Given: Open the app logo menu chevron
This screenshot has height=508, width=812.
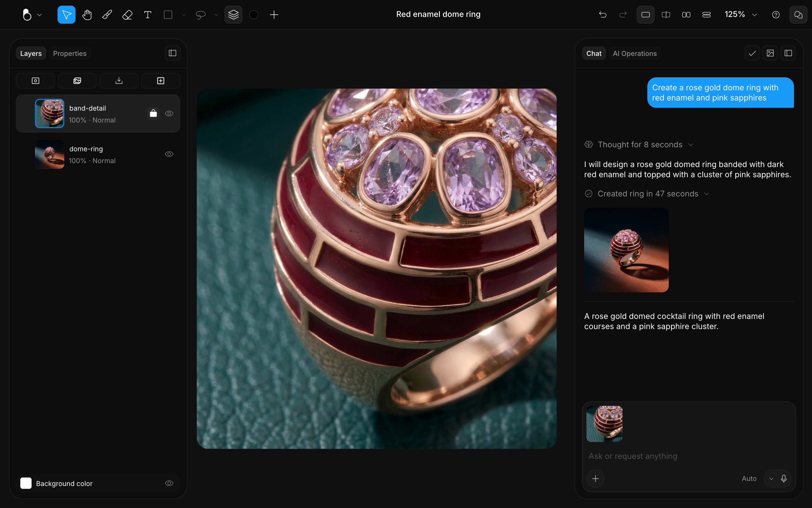Looking at the screenshot, I should [39, 15].
